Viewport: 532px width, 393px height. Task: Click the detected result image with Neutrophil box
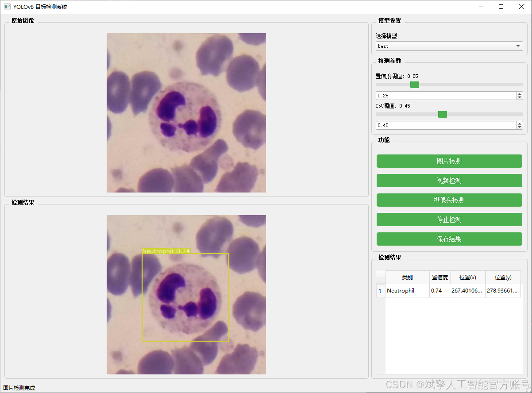(186, 295)
